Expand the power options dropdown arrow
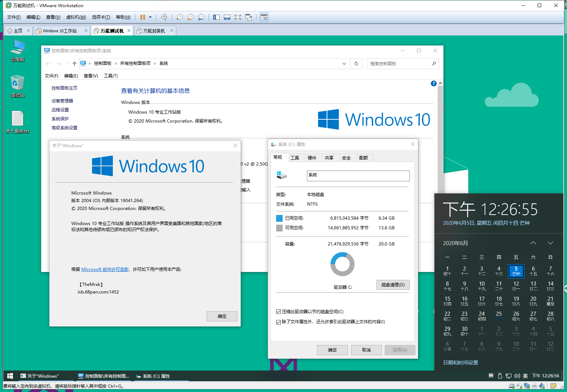The height and width of the screenshot is (392, 567). [150, 17]
